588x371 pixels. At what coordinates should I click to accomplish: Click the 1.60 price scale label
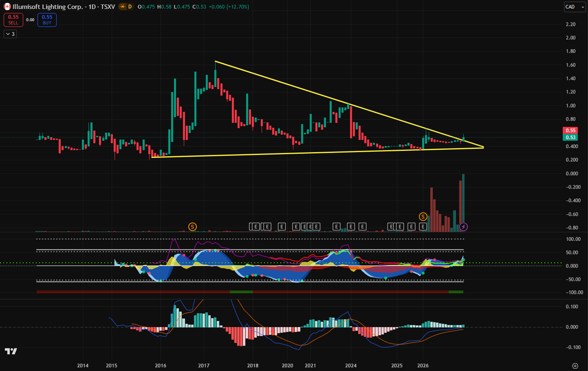pos(570,65)
